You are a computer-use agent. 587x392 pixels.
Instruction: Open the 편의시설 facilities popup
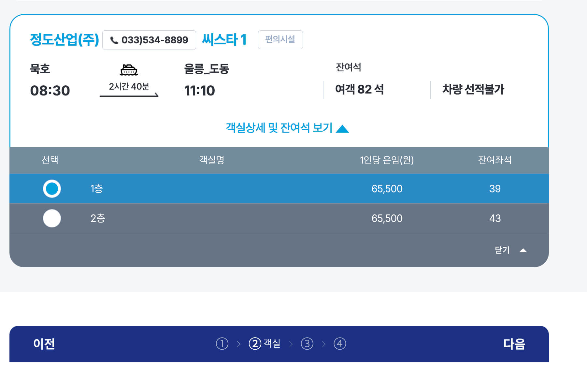[280, 40]
